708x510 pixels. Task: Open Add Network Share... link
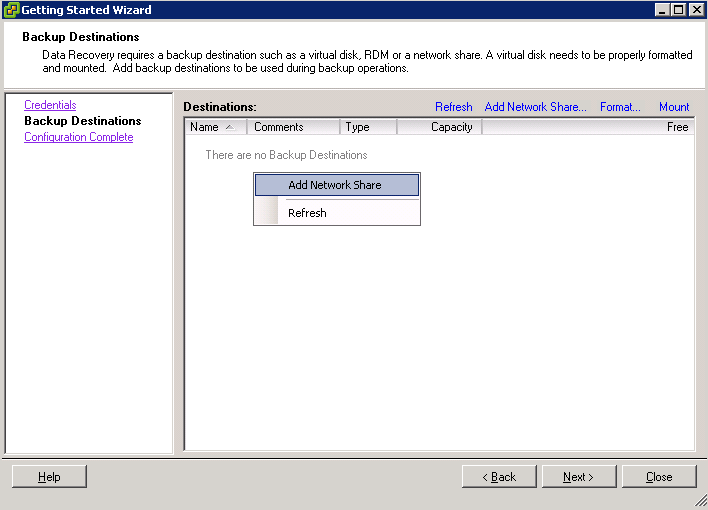click(x=536, y=107)
